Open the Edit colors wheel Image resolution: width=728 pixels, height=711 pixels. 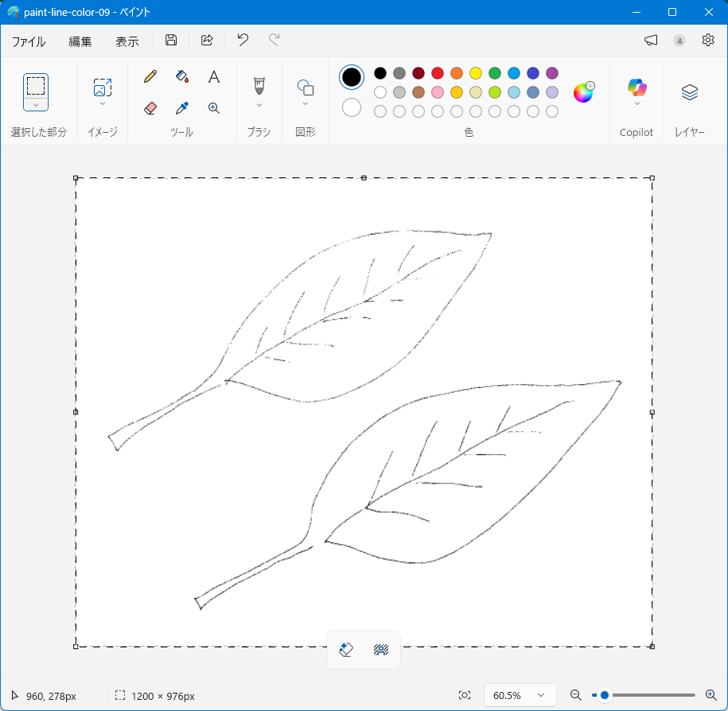(x=583, y=92)
